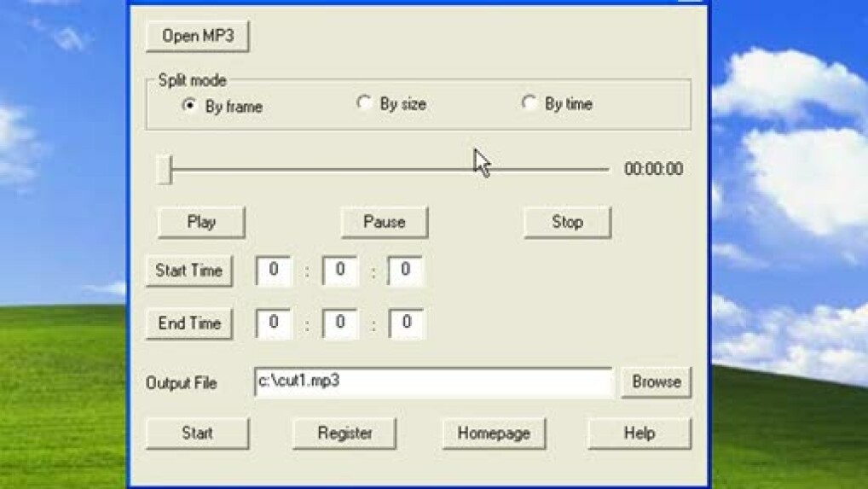
Task: Stop the audio playback
Action: [x=567, y=222]
